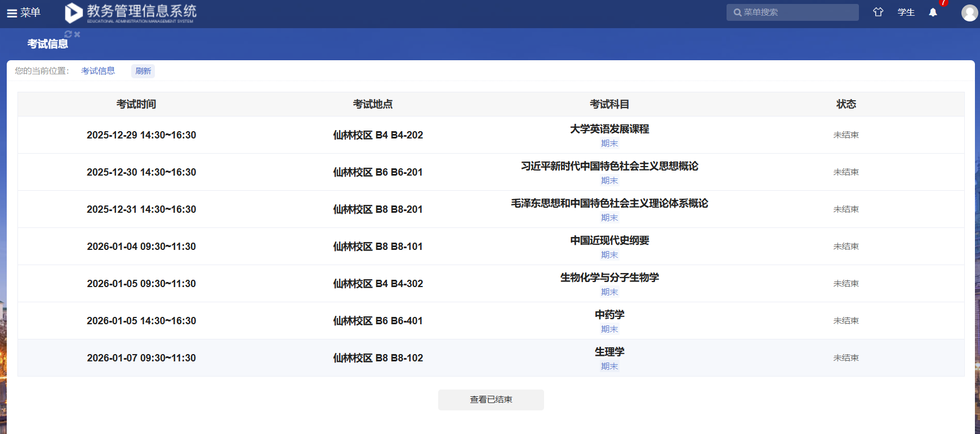Click the 考试科目 column header

(609, 104)
